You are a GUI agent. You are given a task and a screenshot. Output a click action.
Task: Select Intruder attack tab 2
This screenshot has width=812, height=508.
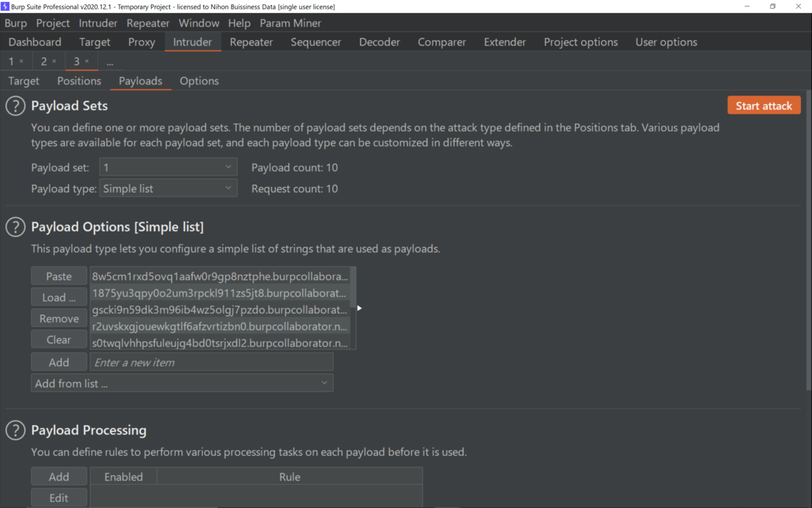(44, 62)
